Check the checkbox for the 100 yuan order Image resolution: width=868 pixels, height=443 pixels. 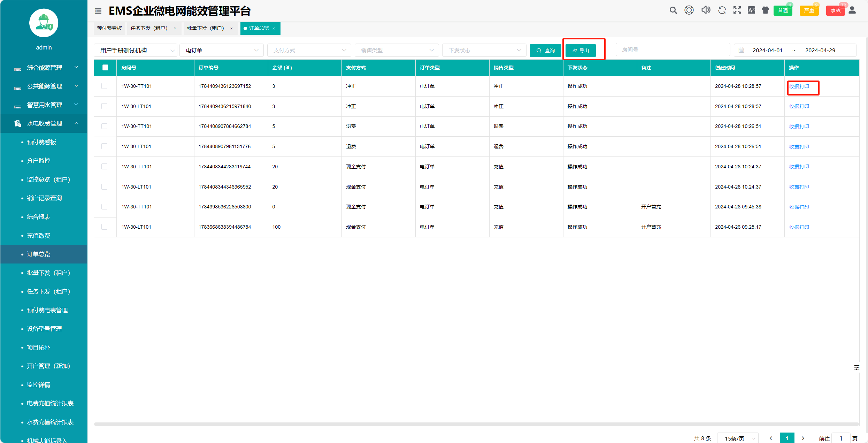pos(105,227)
